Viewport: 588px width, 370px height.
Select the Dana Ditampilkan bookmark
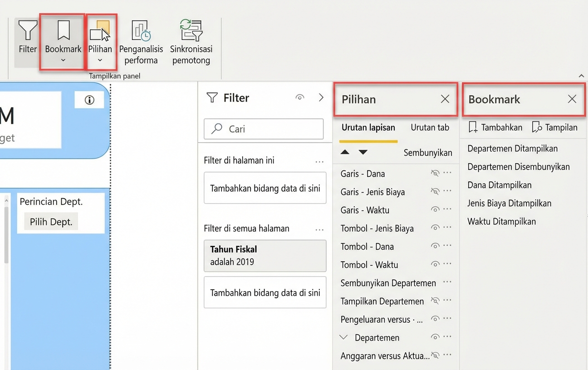point(499,185)
